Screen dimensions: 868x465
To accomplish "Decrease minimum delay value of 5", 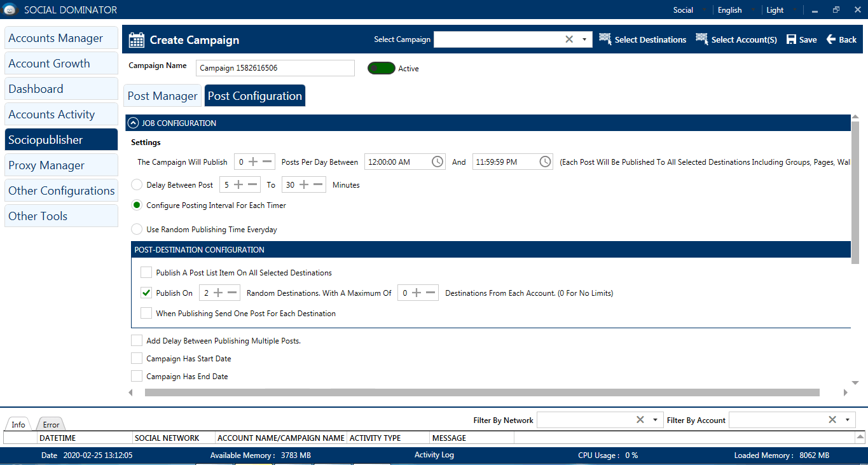I will tap(253, 185).
